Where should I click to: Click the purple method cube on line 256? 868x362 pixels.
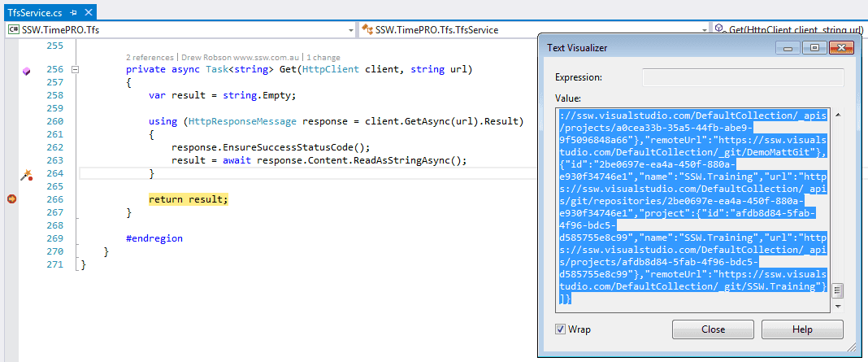(x=25, y=72)
